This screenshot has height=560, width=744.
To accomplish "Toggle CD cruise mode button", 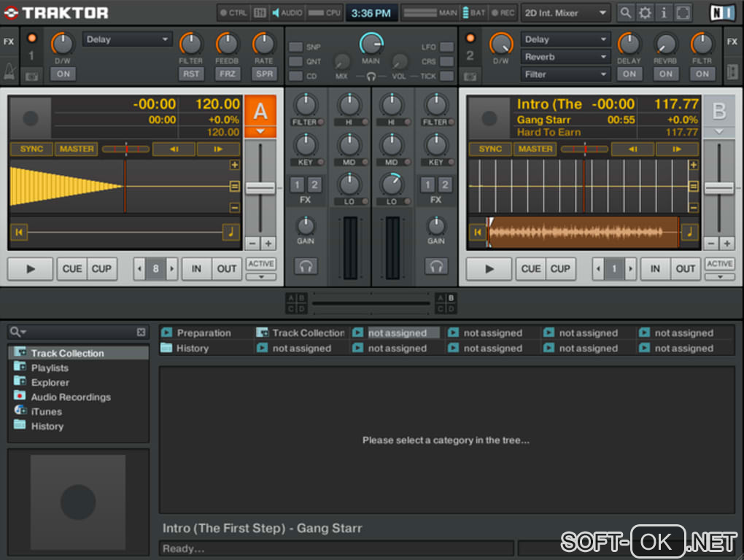I will pyautogui.click(x=295, y=76).
